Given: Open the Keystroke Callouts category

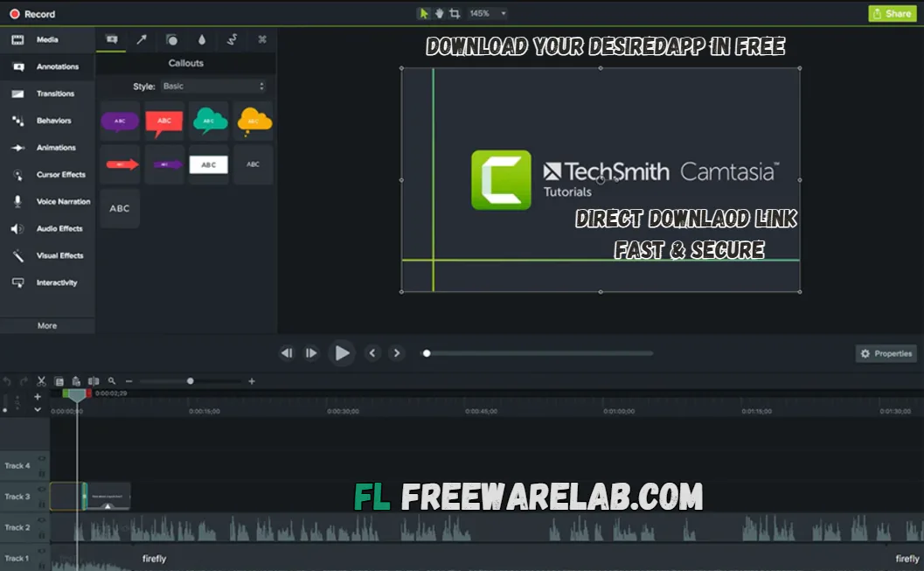Looking at the screenshot, I should coord(262,40).
